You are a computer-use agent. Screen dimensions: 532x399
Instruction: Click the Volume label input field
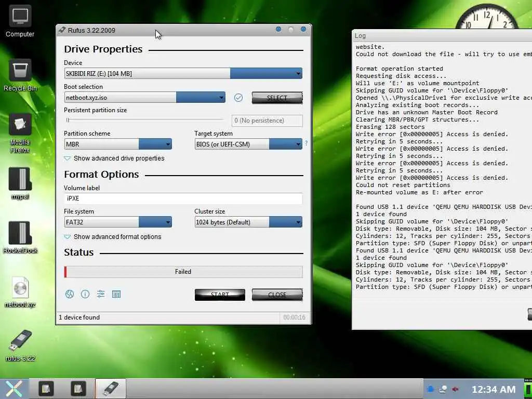click(183, 198)
